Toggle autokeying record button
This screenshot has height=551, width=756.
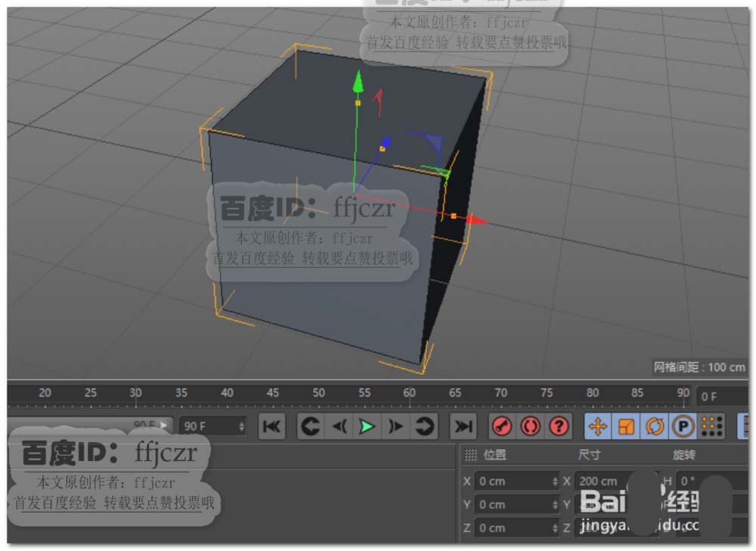(531, 426)
